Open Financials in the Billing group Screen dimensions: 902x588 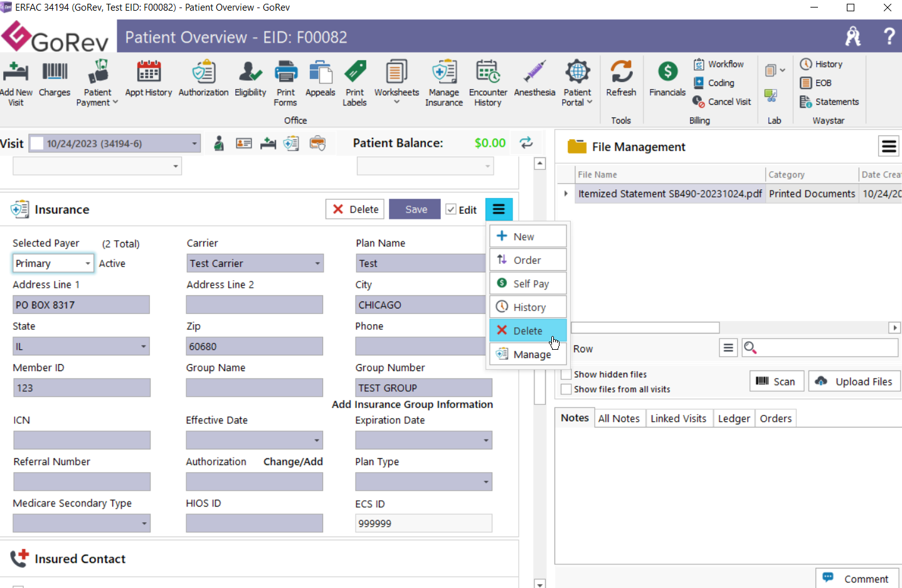click(667, 81)
